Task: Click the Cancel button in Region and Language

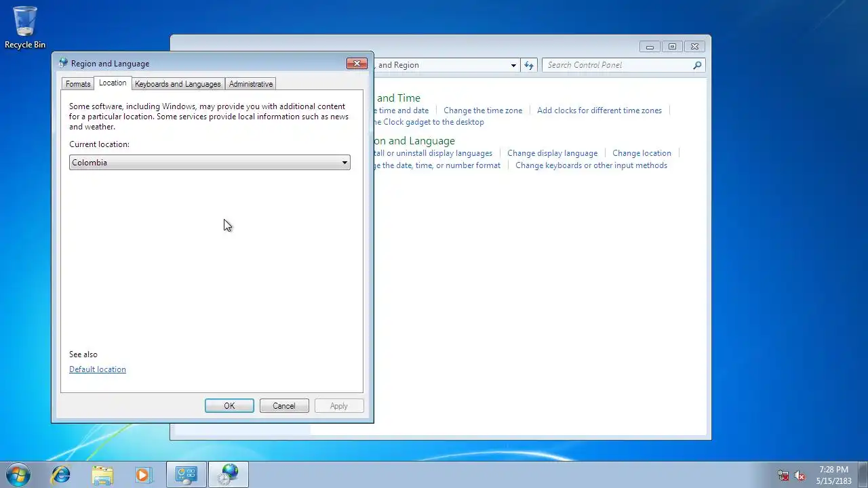Action: [284, 406]
